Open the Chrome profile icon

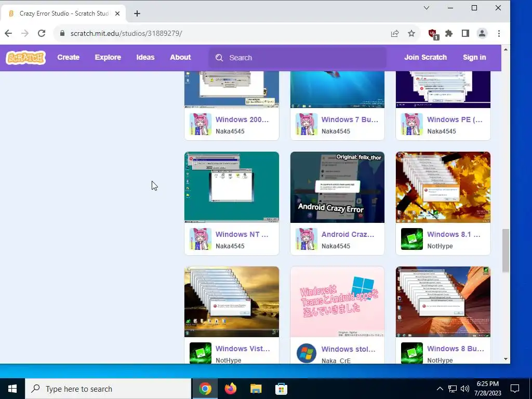[482, 33]
